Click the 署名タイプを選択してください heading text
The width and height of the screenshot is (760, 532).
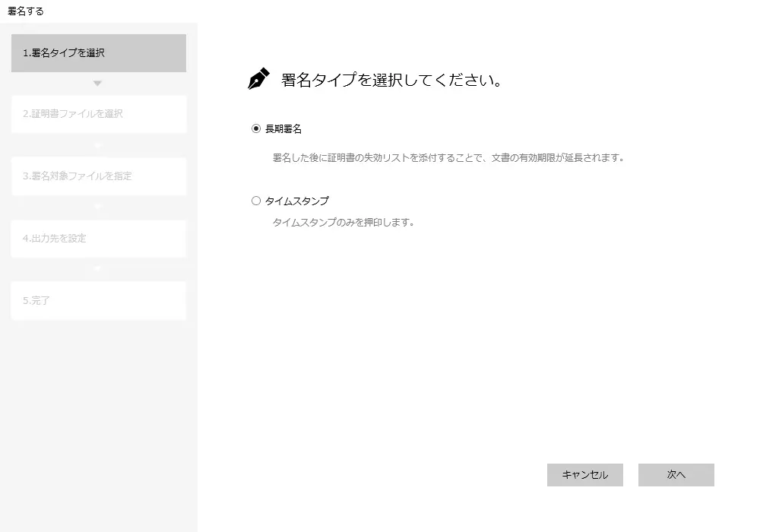coord(391,80)
